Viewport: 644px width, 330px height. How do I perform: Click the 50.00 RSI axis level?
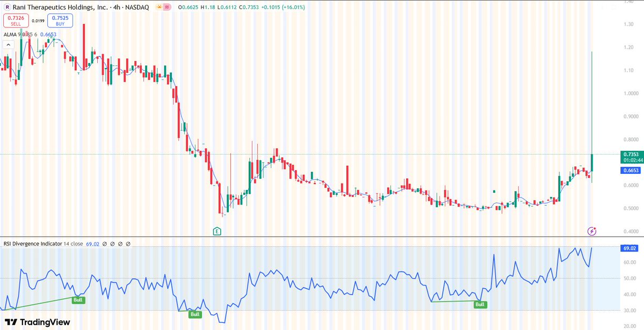point(630,278)
